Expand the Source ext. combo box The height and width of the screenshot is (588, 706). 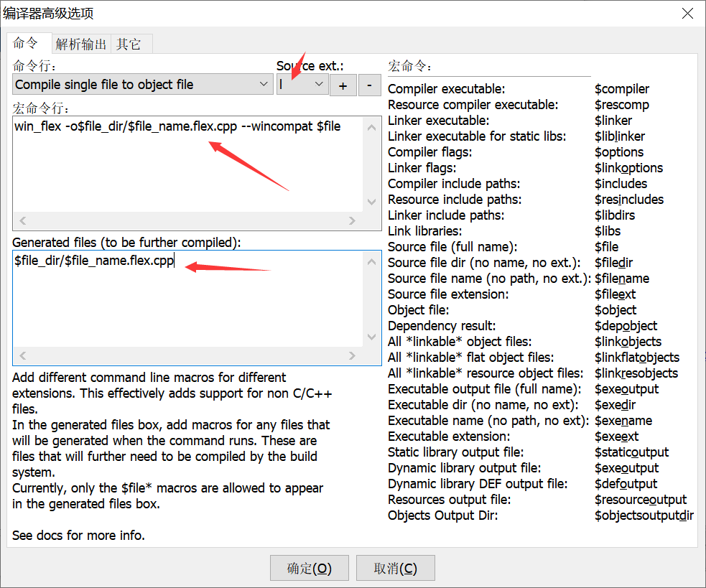tap(302, 84)
